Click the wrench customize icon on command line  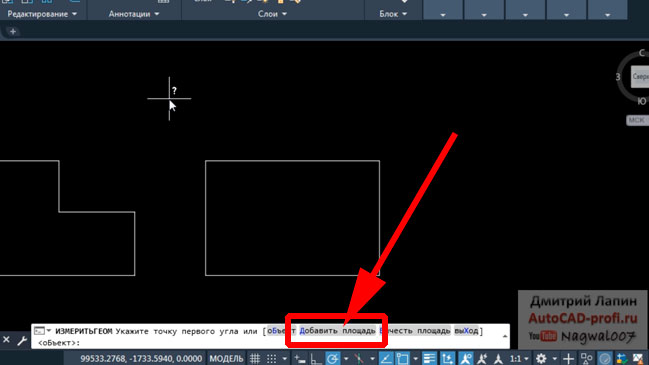22,340
